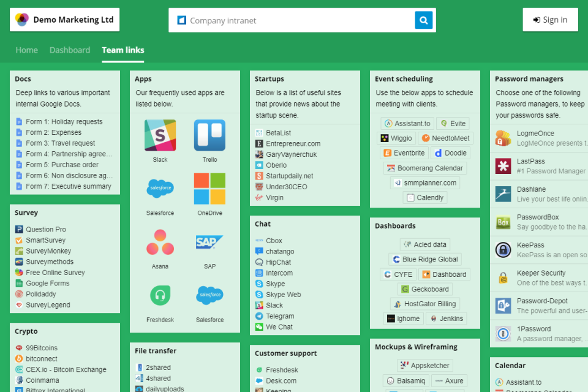Viewport: 588px width, 392px height.
Task: Open the Calendly button
Action: tap(425, 198)
